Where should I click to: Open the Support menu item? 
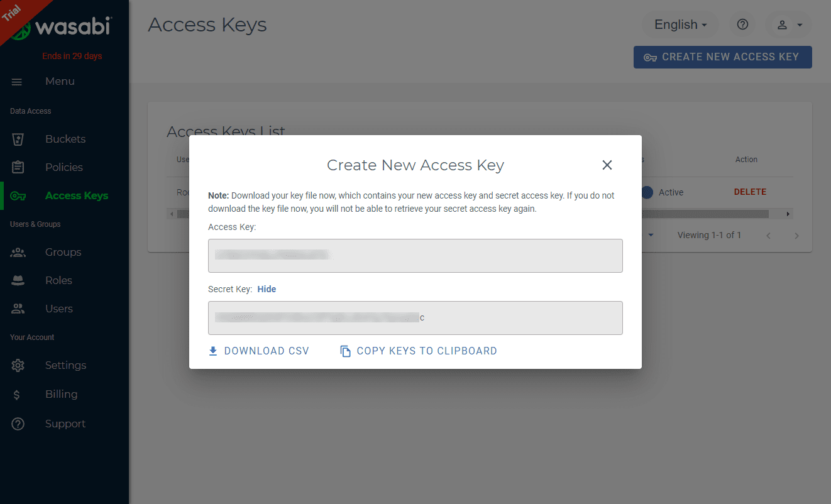click(65, 424)
